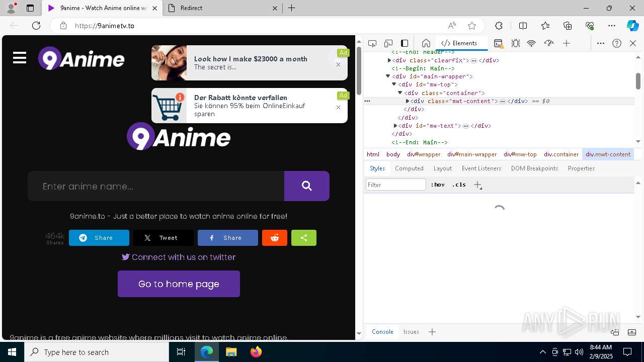Screen dimensions: 644x362
Task: Collapse the div id mw-top node
Action: [x=394, y=84]
